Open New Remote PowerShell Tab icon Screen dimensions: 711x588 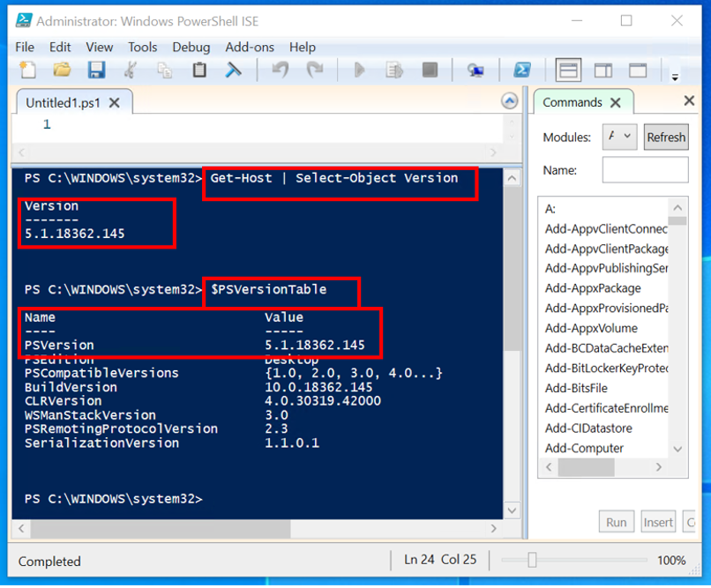tap(475, 71)
